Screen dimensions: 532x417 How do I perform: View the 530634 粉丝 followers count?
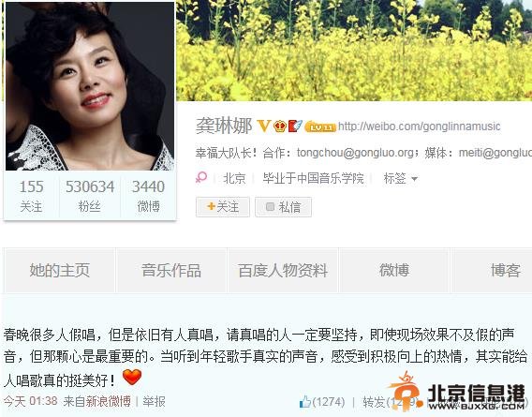(90, 196)
